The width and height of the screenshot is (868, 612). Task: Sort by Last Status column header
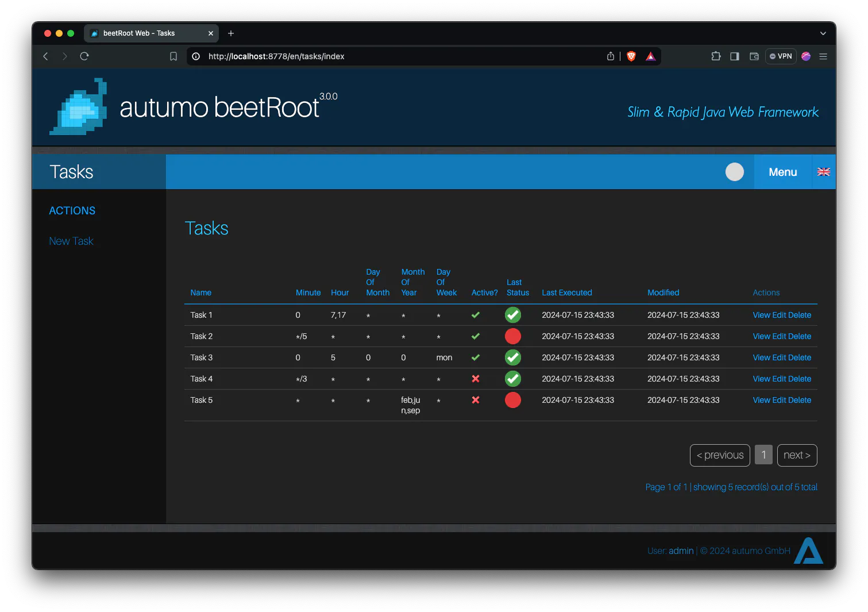[x=518, y=287]
